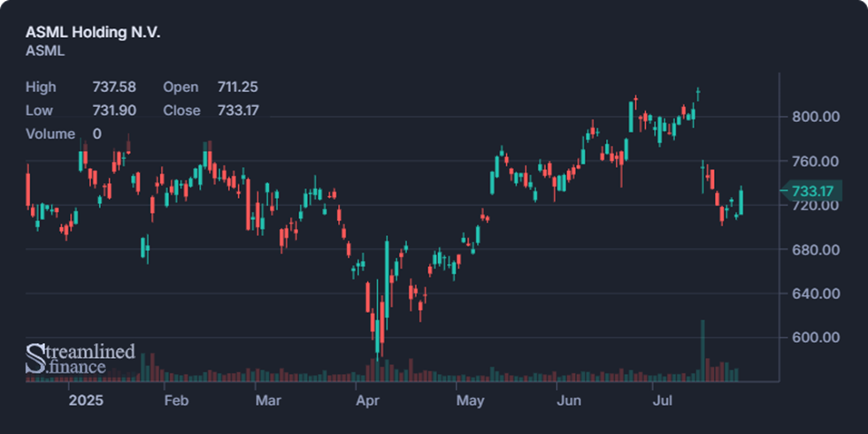Screen dimensions: 868x434
Task: Click the Low label
Action: [39, 110]
